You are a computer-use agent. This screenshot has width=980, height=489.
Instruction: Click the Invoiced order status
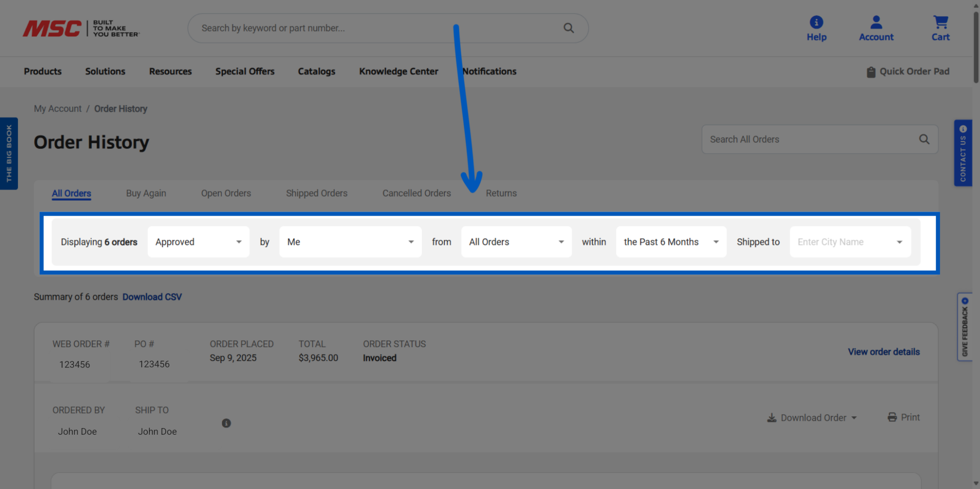(380, 358)
